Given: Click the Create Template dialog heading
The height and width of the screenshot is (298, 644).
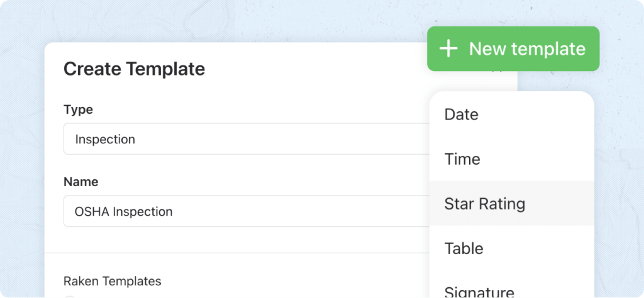Looking at the screenshot, I should 134,69.
